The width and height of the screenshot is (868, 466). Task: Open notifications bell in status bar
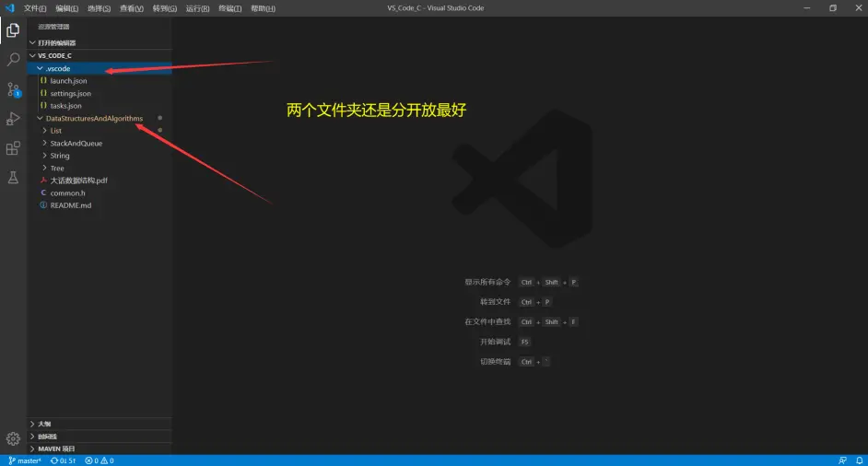859,460
